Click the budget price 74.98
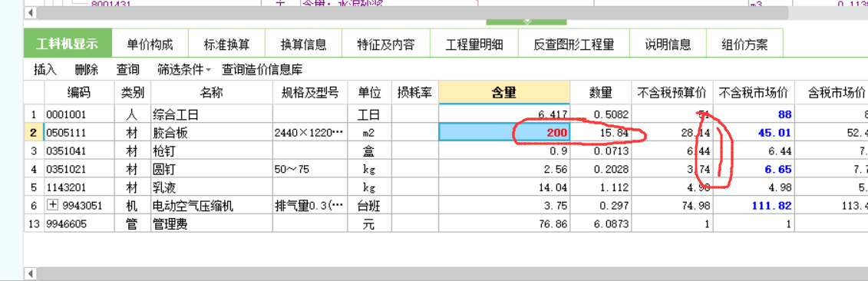 [672, 207]
